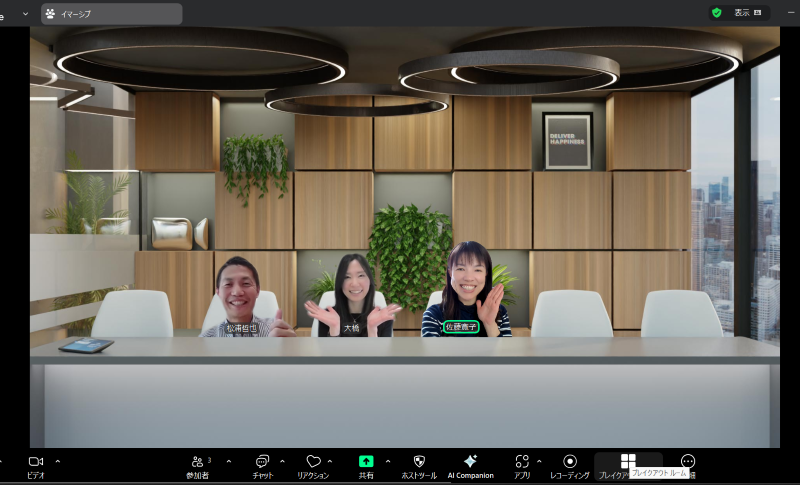Select the イマーシブ tab at top
Image resolution: width=800 pixels, height=485 pixels.
click(110, 14)
